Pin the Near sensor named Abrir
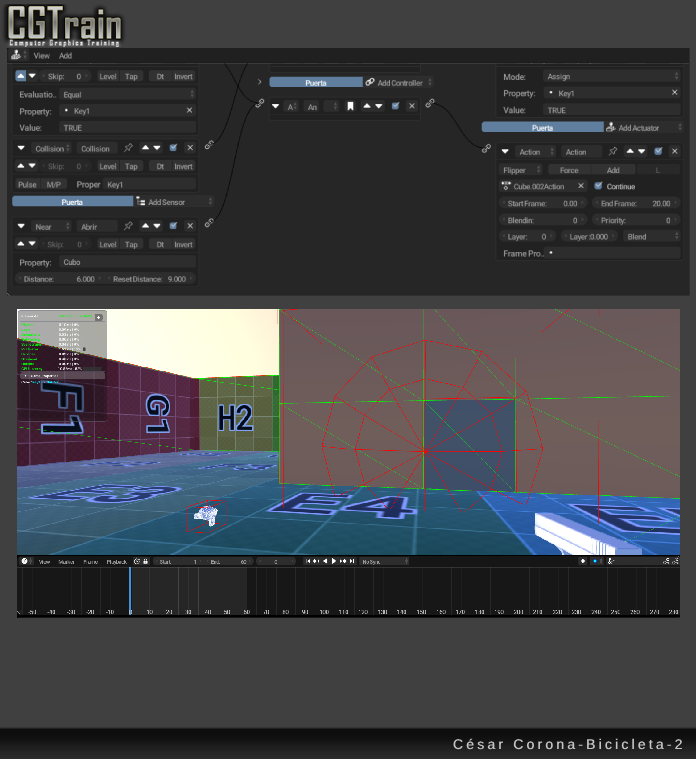Screen dimensions: 696x759 (x=128, y=227)
